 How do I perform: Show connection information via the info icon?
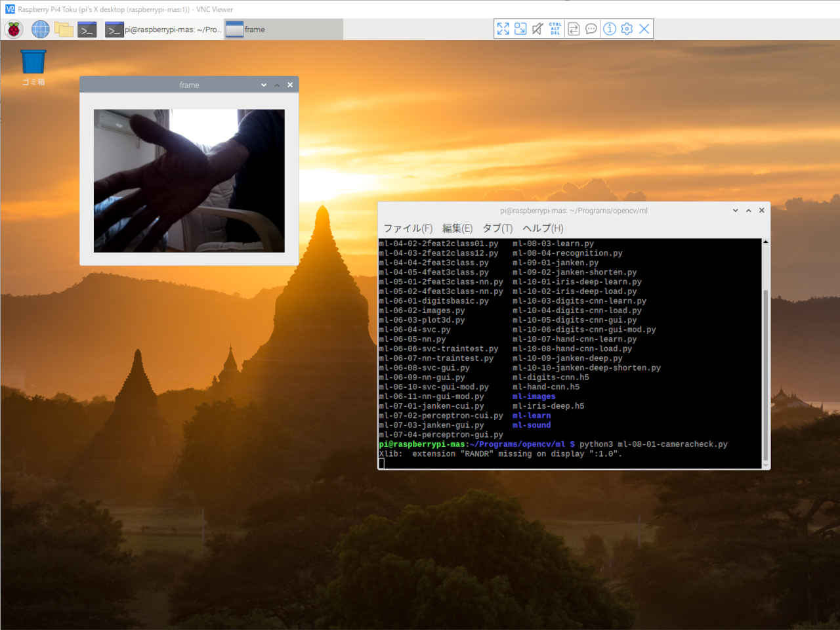[x=610, y=29]
